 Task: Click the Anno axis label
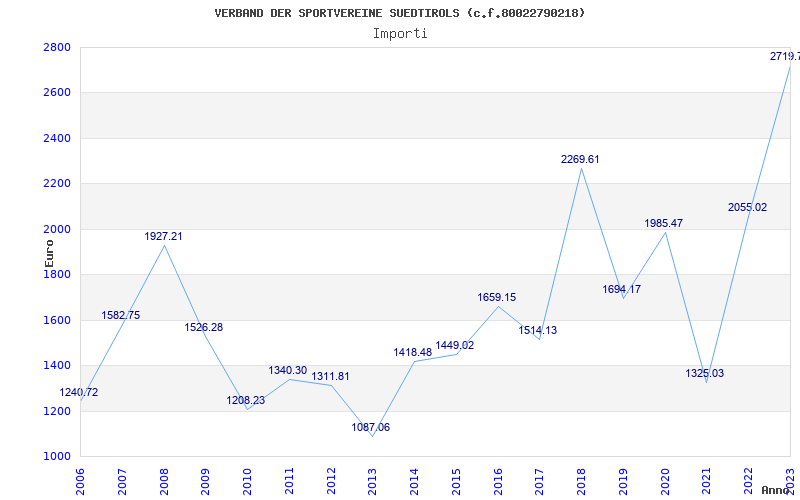pyautogui.click(x=776, y=490)
